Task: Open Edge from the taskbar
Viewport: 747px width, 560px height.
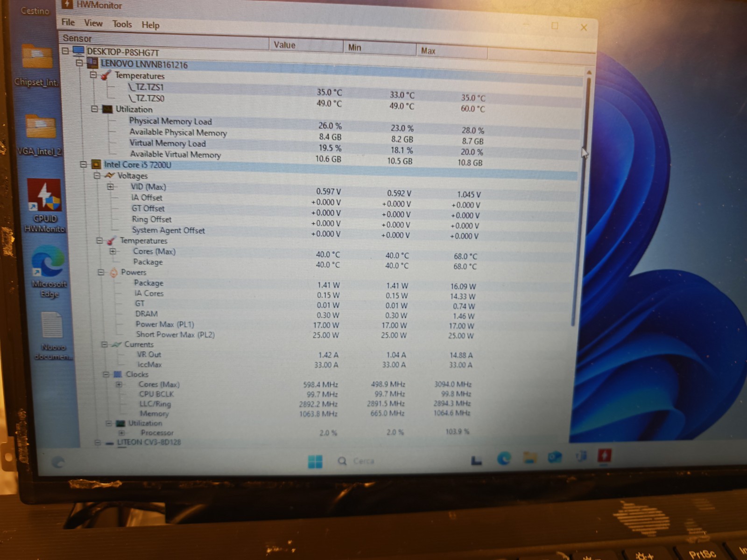Action: point(503,459)
